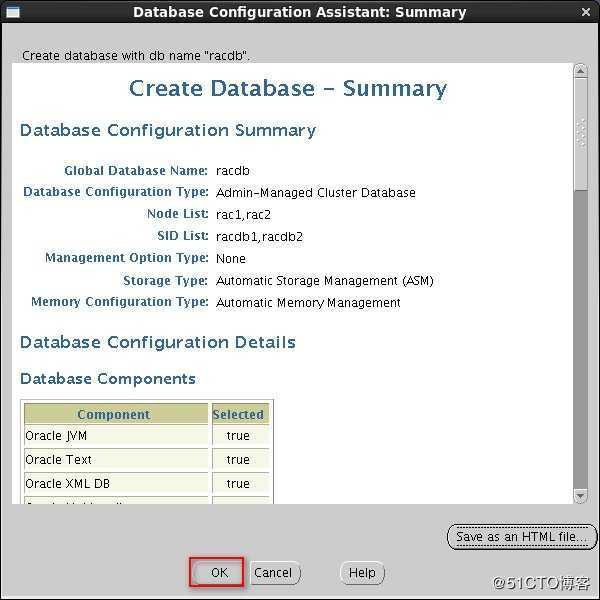
Task: Click the scrollbar down arrow
Action: (x=580, y=496)
